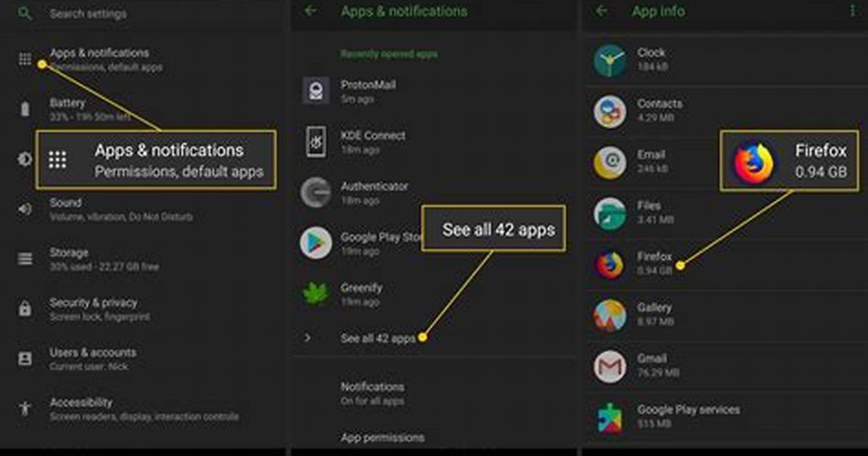This screenshot has height=456, width=868.
Task: Open Battery settings row
Action: coord(143,109)
